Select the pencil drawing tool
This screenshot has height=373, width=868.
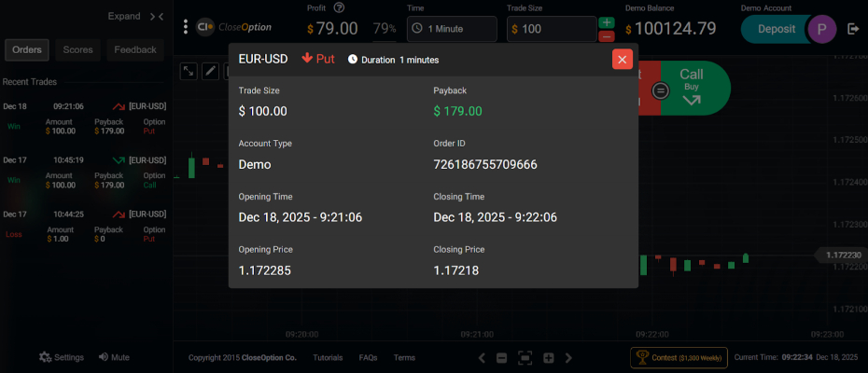211,71
